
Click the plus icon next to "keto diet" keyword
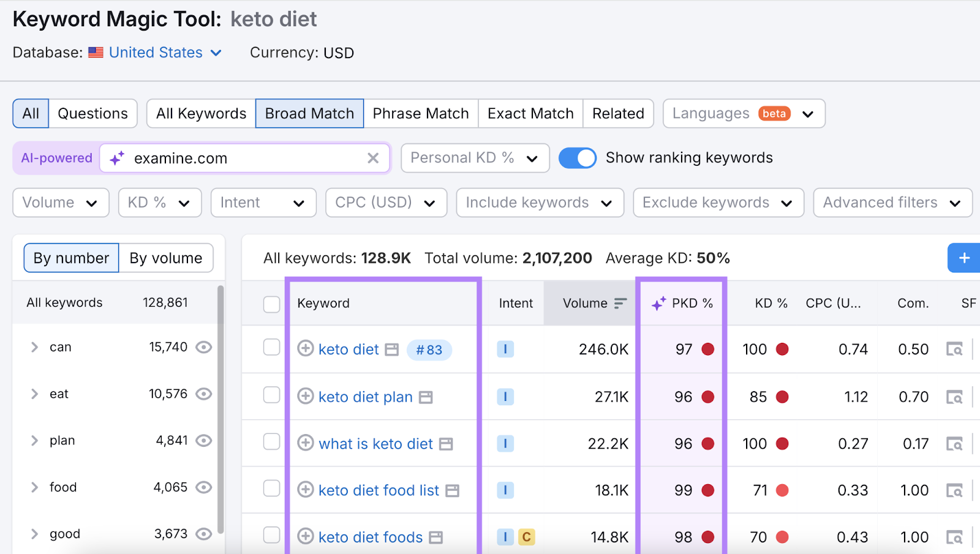point(306,349)
